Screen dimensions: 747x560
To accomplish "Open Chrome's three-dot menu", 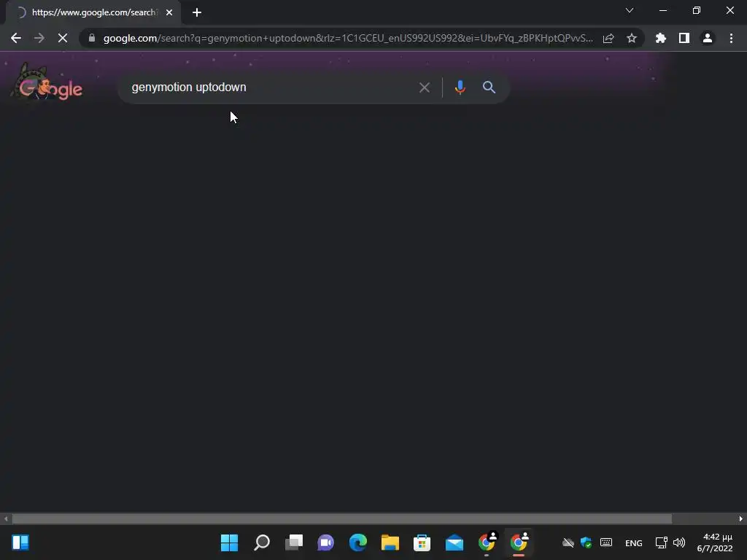I will [731, 38].
